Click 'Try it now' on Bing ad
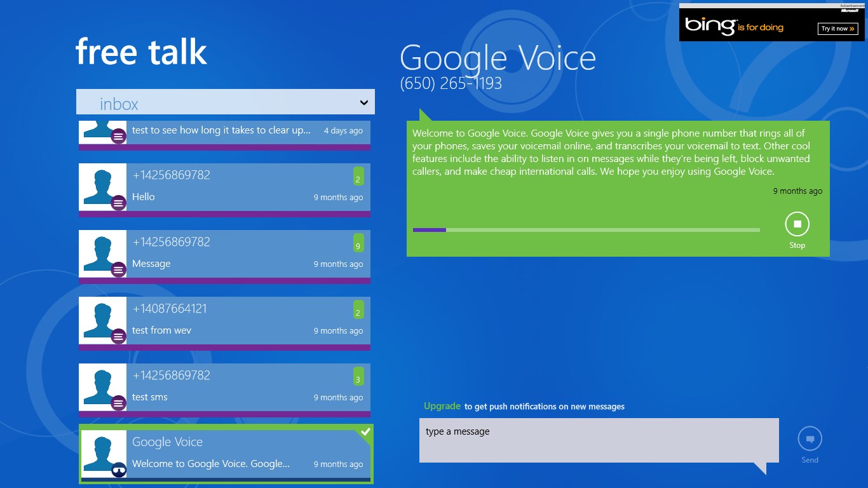 [x=837, y=29]
